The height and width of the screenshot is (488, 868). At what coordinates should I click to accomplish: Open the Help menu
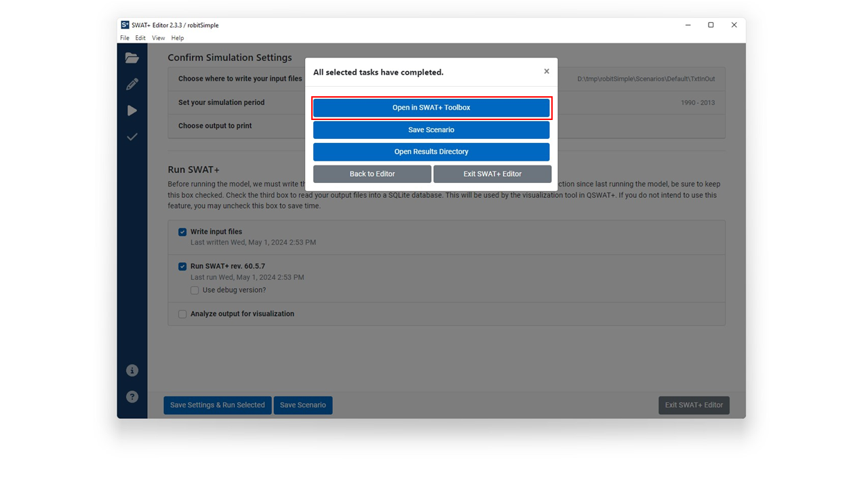tap(178, 38)
